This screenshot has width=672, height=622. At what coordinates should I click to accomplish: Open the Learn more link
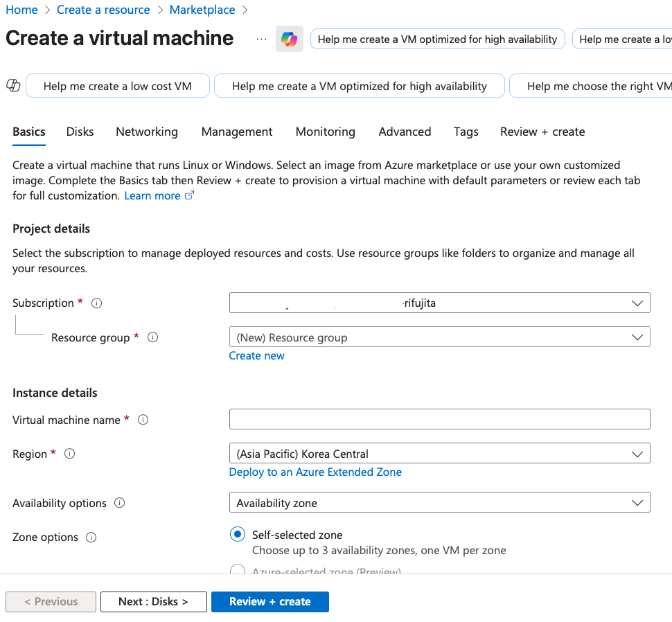click(x=152, y=195)
